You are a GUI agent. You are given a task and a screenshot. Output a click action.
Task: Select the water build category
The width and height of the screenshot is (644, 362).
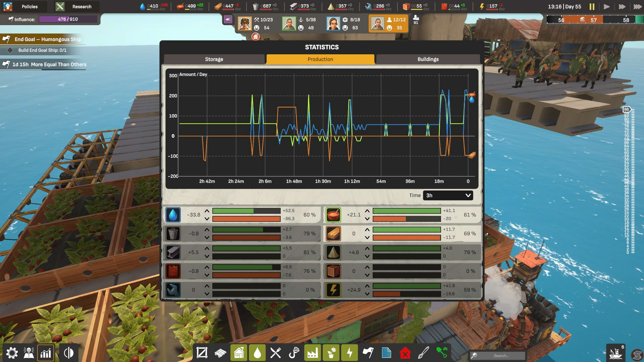pyautogui.click(x=257, y=353)
